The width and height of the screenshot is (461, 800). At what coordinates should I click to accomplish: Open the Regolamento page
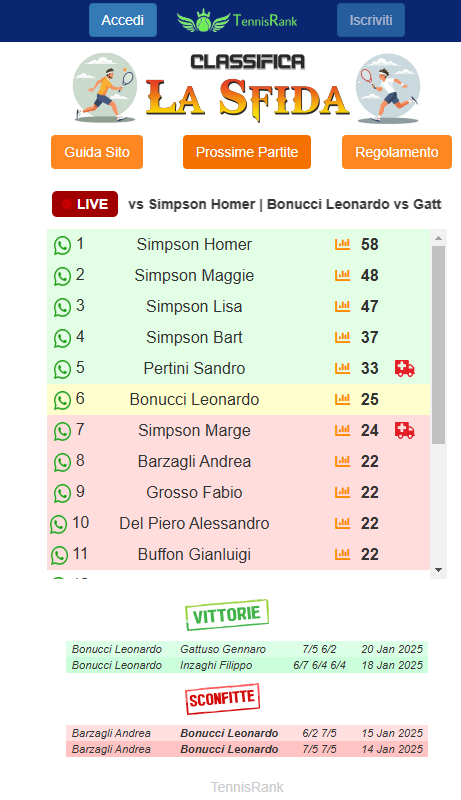coord(397,152)
